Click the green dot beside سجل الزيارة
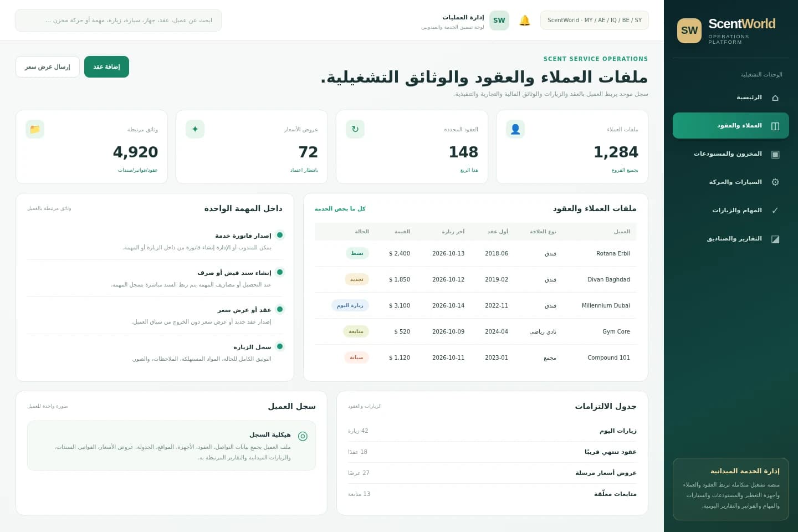Image resolution: width=798 pixels, height=532 pixels. tap(280, 346)
